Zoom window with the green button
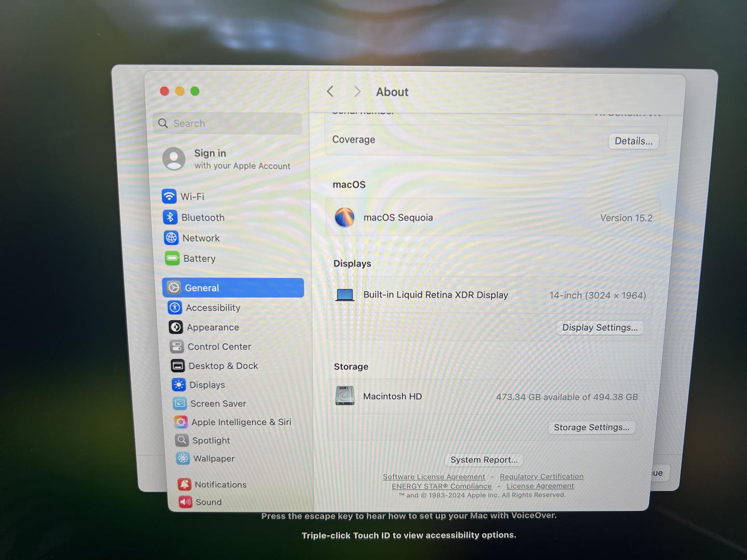The width and height of the screenshot is (747, 560). point(195,91)
